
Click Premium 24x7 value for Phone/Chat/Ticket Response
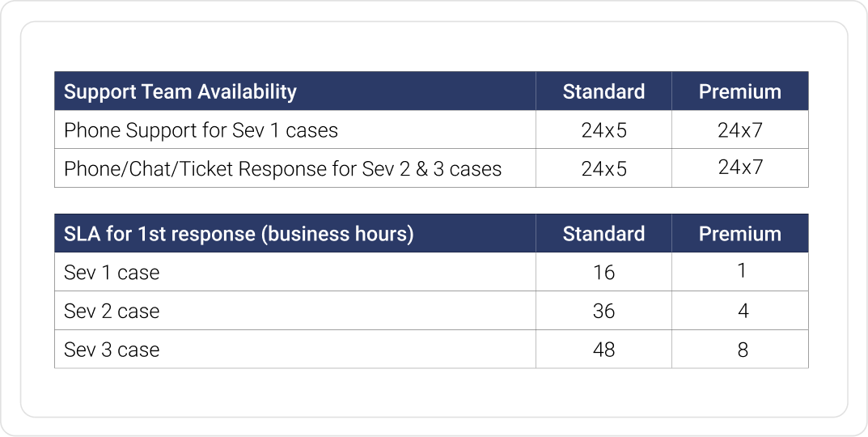(739, 168)
